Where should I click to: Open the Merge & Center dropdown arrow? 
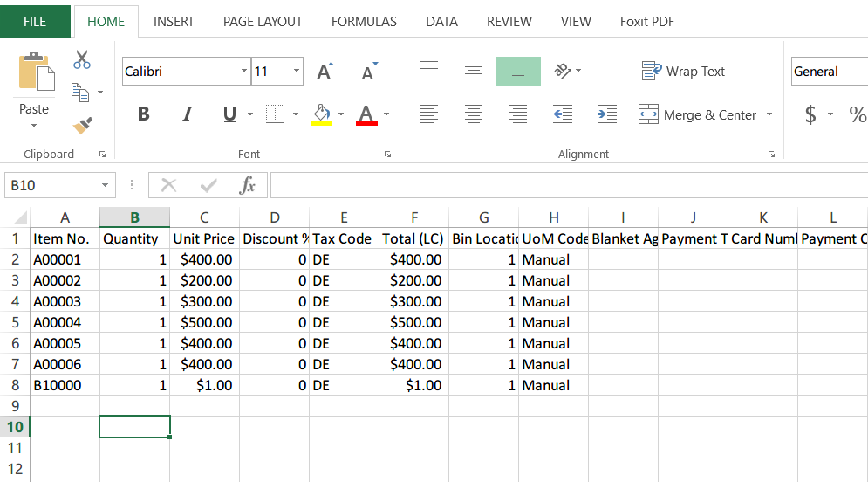click(769, 114)
